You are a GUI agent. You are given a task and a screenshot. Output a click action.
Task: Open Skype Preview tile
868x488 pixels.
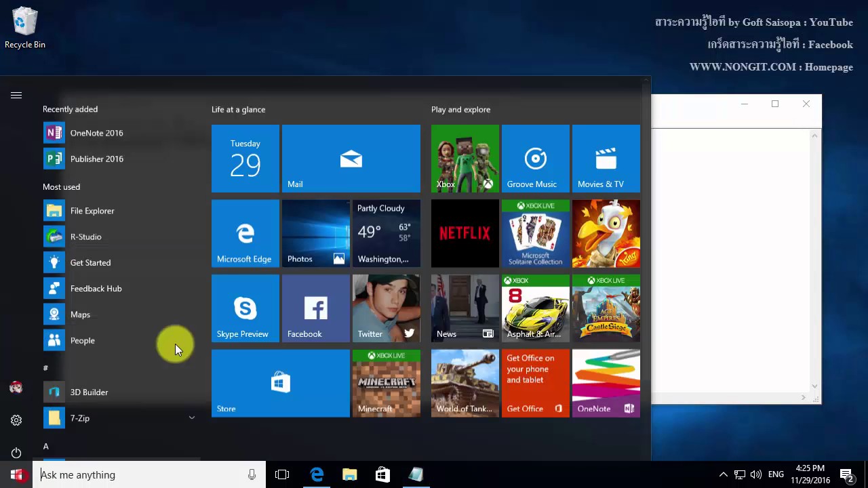pyautogui.click(x=245, y=308)
